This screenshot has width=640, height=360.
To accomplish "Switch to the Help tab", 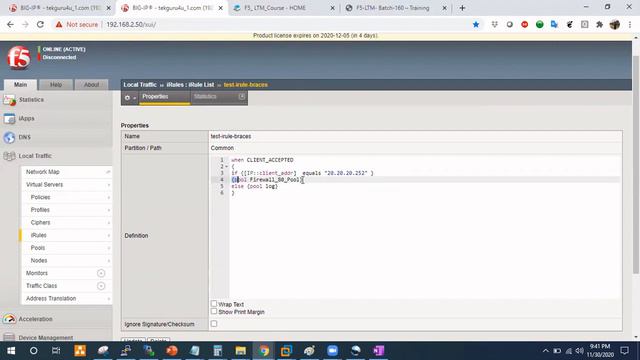I will coord(56,84).
